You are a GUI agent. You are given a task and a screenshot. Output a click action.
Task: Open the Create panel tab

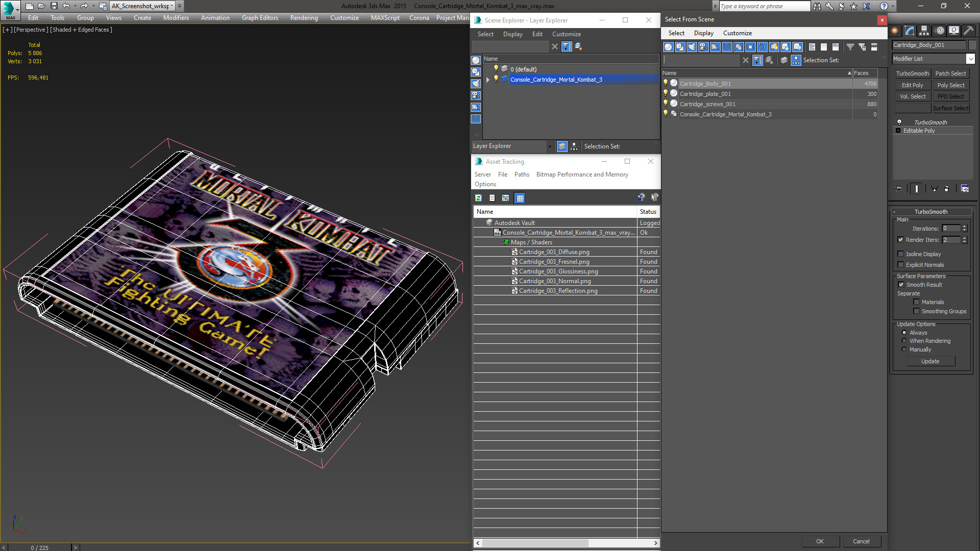tap(895, 31)
